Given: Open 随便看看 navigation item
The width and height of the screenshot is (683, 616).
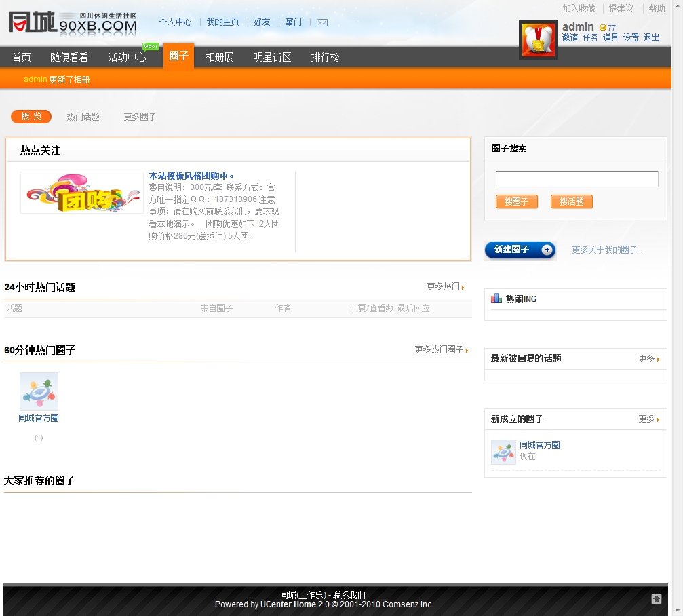Looking at the screenshot, I should 69,57.
